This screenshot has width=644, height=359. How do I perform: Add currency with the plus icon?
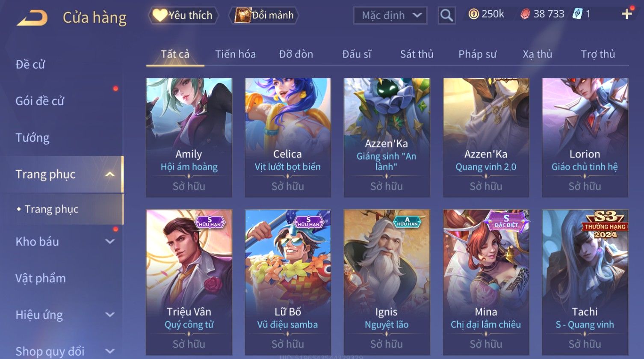click(x=627, y=14)
